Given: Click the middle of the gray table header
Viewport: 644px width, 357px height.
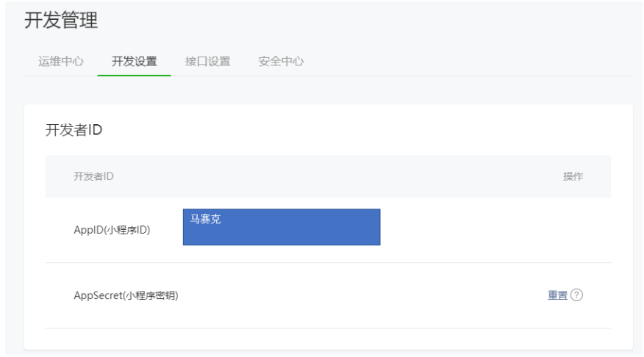Looking at the screenshot, I should click(x=328, y=176).
